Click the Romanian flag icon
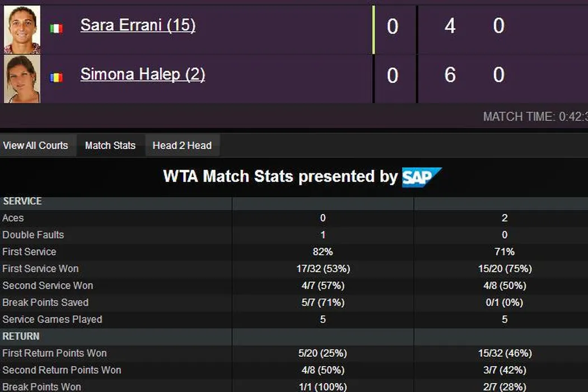588x392 pixels. 56,77
